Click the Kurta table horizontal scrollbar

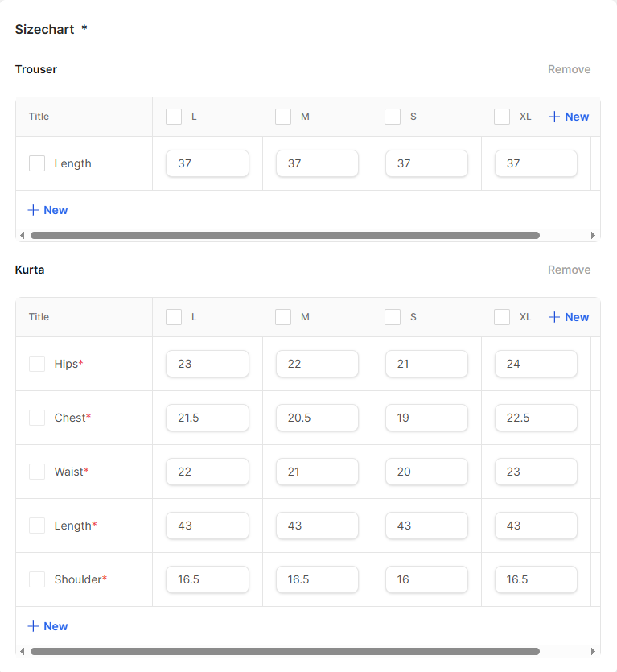[285, 651]
